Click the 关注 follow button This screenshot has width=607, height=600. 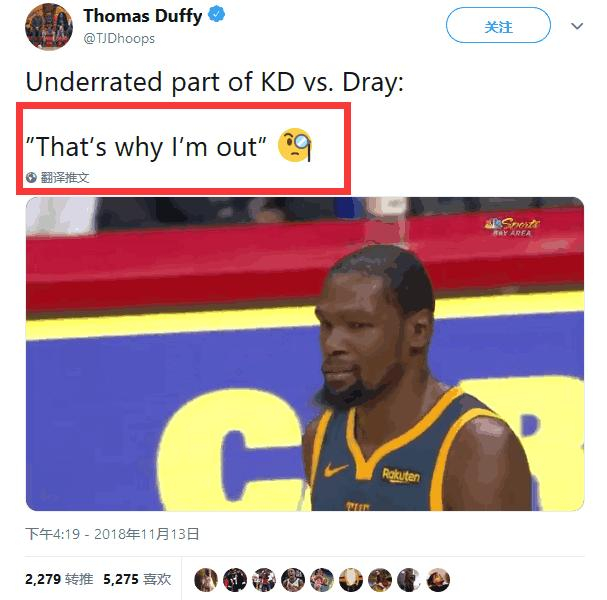pyautogui.click(x=498, y=25)
